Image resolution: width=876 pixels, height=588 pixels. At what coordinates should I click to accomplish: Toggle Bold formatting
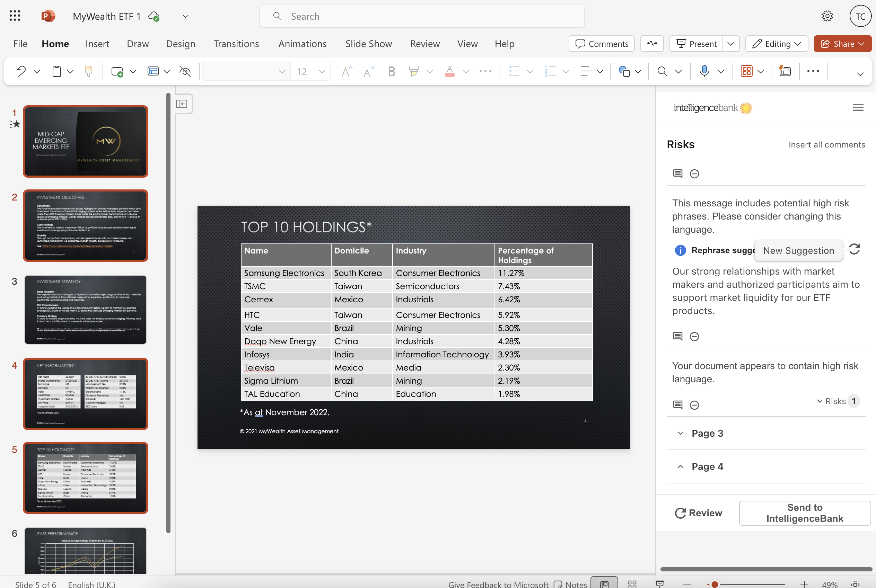click(391, 71)
